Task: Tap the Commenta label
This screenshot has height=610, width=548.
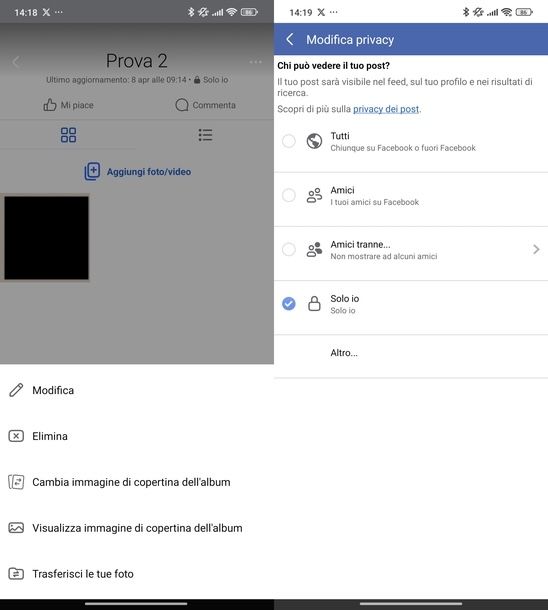Action: pos(214,105)
